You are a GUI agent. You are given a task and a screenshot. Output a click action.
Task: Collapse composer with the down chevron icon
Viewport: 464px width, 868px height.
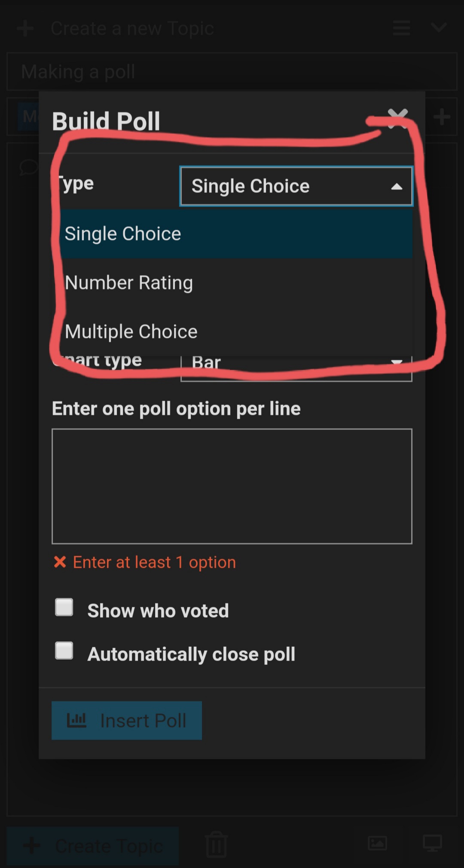pos(439,28)
